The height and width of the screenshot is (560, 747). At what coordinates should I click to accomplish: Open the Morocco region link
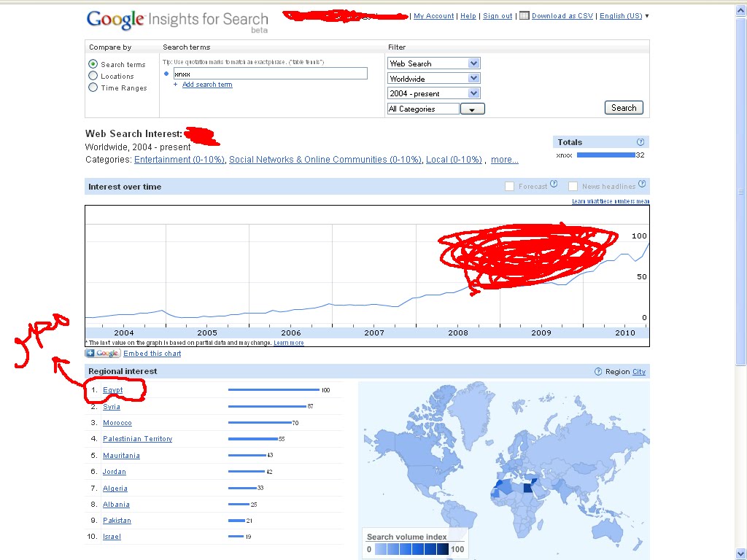[117, 423]
